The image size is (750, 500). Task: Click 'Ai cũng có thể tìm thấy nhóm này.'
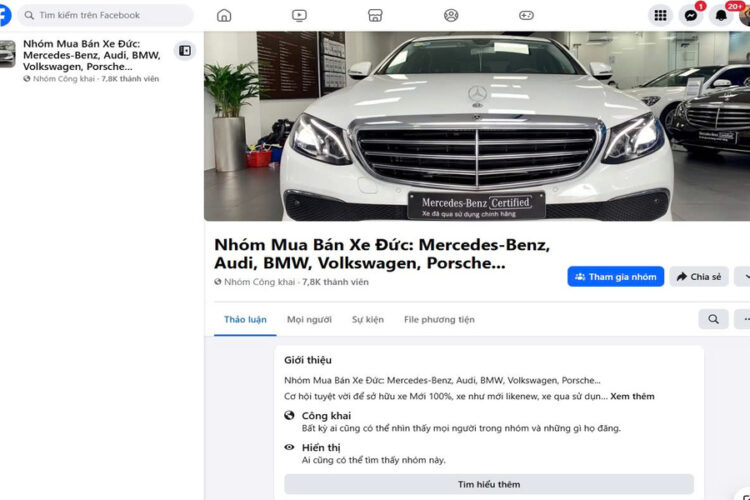(x=374, y=460)
